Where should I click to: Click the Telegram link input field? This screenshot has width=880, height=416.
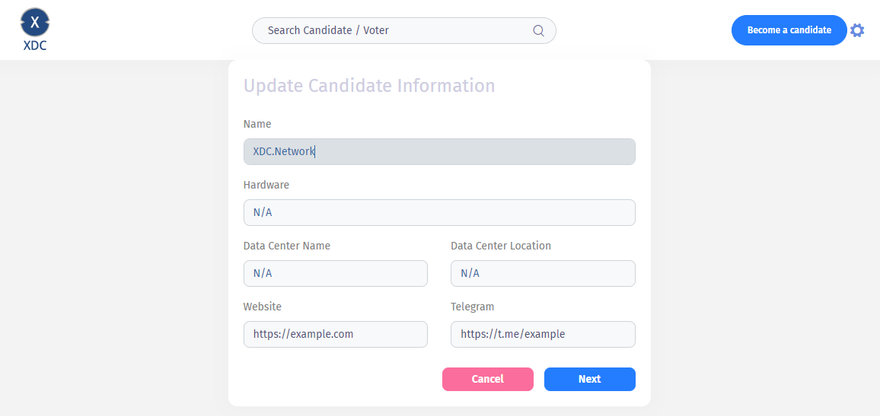click(x=543, y=334)
